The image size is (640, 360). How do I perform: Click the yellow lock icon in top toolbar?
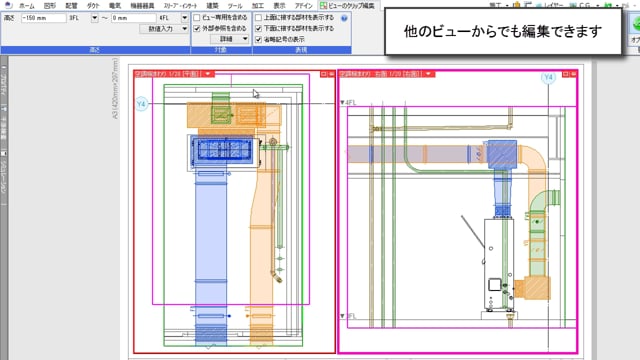[x=517, y=5]
